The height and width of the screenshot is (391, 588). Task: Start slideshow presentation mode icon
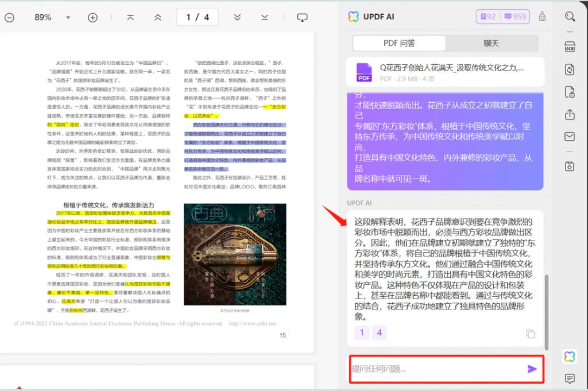pos(302,18)
